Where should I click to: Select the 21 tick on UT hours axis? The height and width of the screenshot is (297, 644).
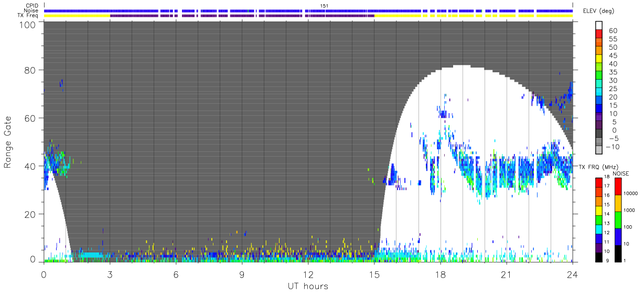507,274
